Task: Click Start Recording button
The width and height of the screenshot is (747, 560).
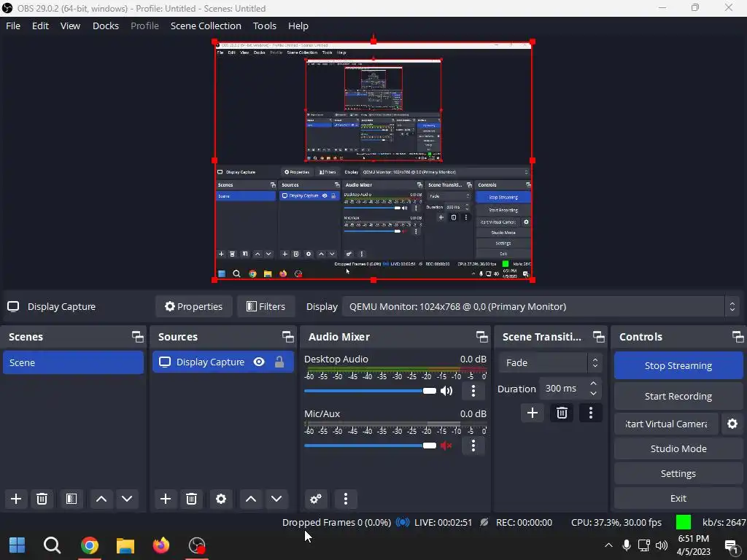Action: coord(678,396)
